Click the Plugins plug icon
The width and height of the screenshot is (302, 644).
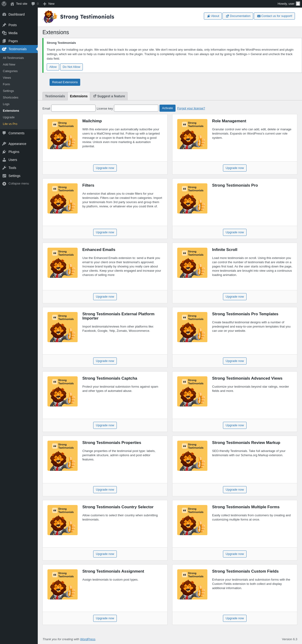(4, 152)
